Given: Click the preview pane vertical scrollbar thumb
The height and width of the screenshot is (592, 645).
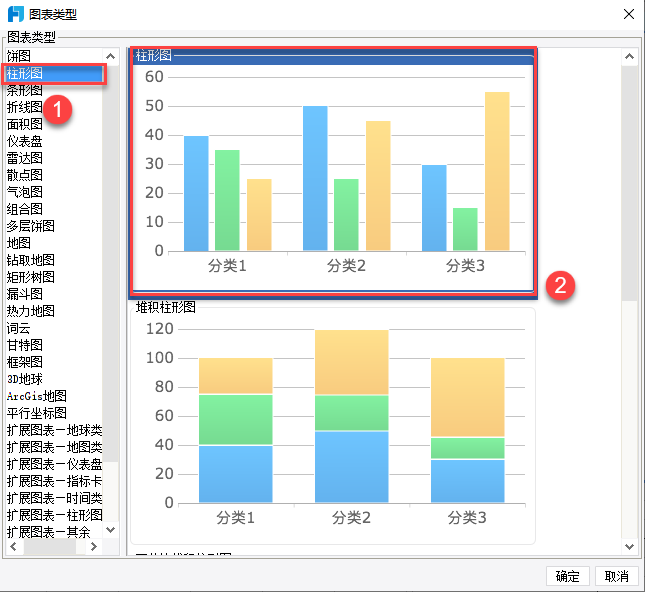Looking at the screenshot, I should point(629,183).
